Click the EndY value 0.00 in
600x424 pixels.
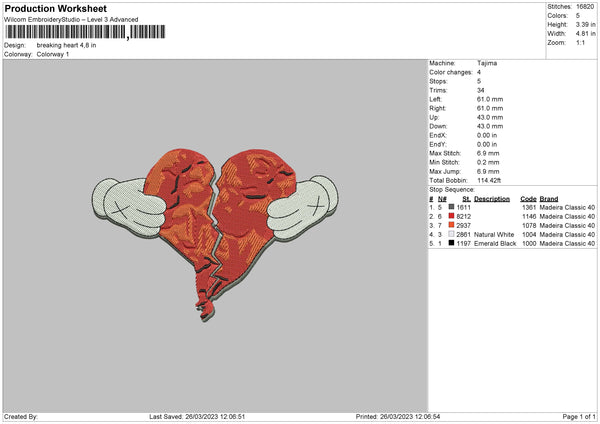(487, 144)
